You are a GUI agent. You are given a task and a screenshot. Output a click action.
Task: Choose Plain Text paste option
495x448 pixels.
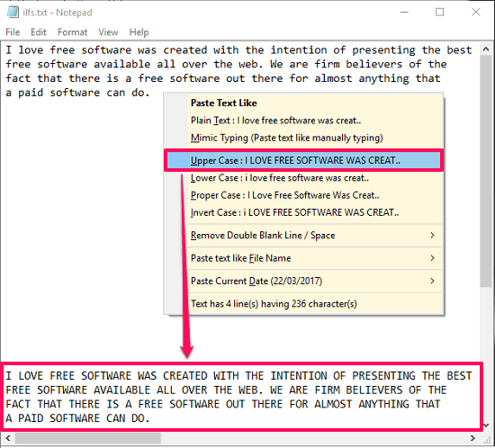pos(315,121)
